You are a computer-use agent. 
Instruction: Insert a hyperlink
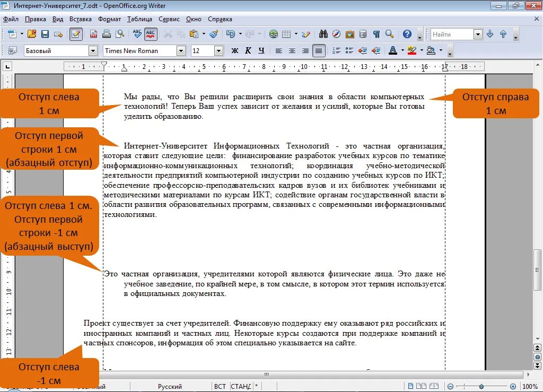(x=274, y=34)
